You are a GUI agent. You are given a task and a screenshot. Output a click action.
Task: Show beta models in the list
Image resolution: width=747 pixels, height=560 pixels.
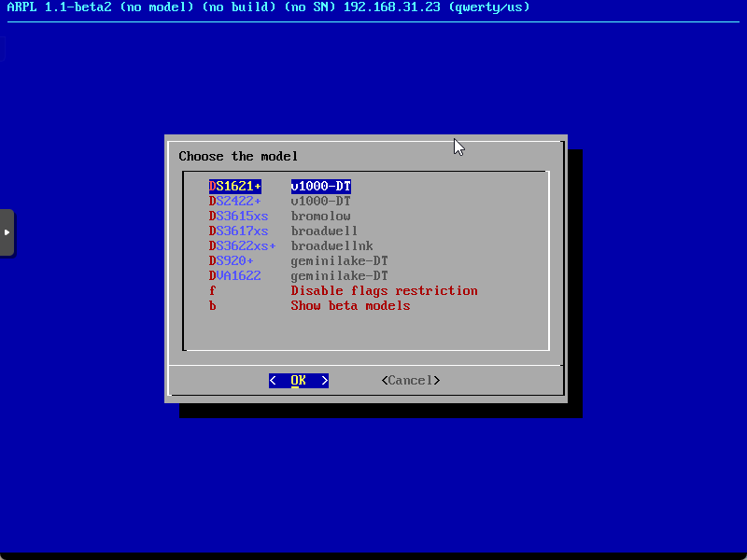[350, 306]
